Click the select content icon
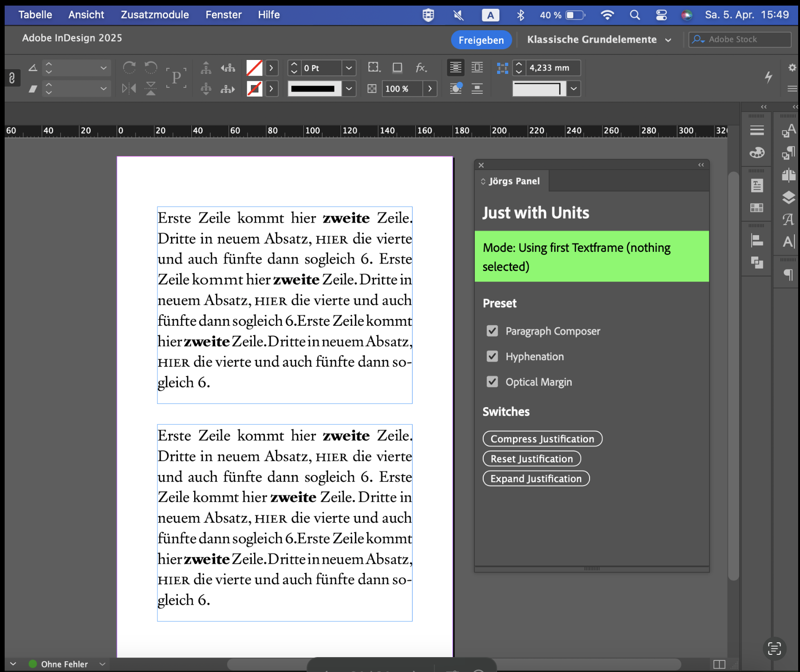This screenshot has height=672, width=800. pos(206,88)
